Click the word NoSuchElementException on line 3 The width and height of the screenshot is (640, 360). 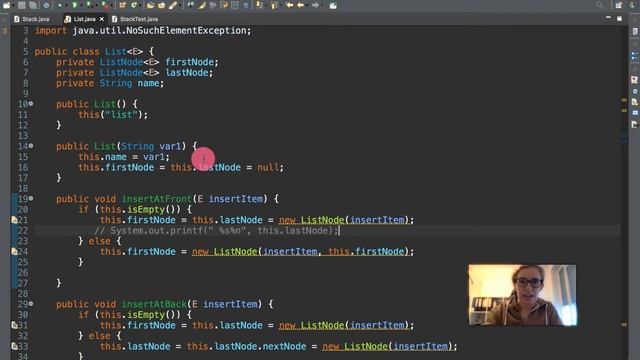[x=185, y=31]
